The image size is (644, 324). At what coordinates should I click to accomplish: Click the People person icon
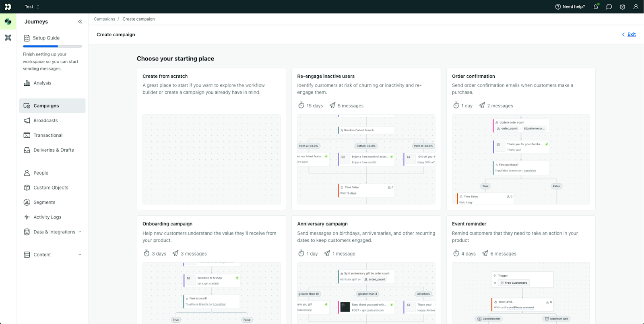(27, 173)
